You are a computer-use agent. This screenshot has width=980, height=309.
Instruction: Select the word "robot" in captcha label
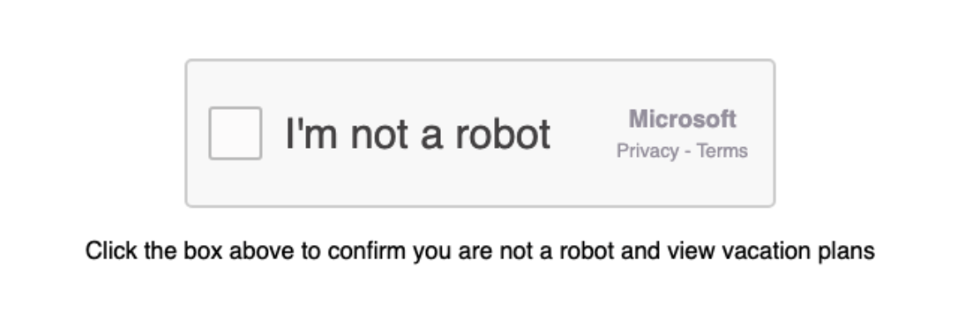(x=502, y=134)
